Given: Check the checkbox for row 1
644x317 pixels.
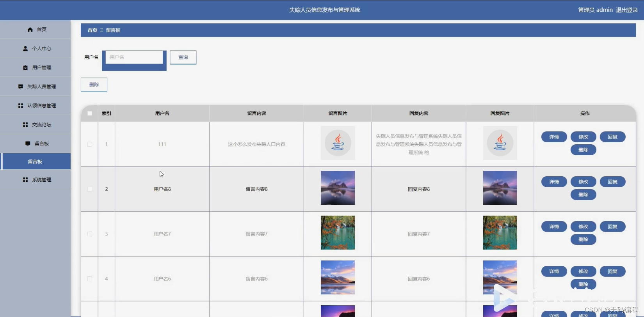Looking at the screenshot, I should 90,144.
